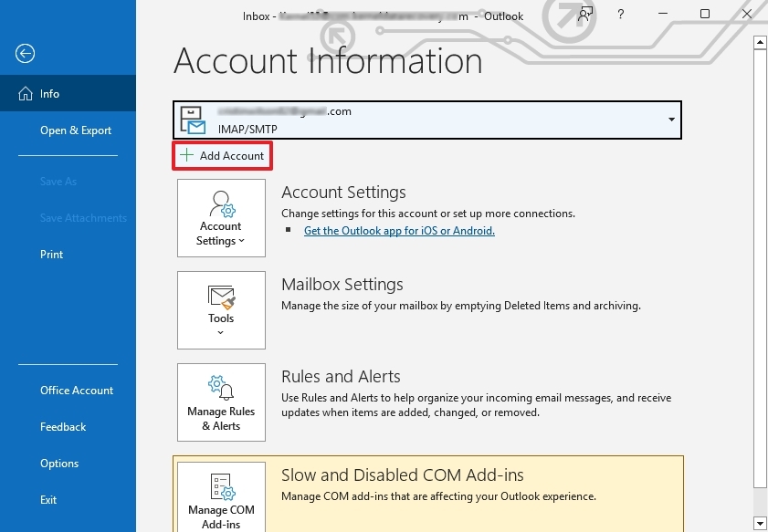The height and width of the screenshot is (532, 768).
Task: Click the scrollbar up arrow
Action: click(x=760, y=42)
